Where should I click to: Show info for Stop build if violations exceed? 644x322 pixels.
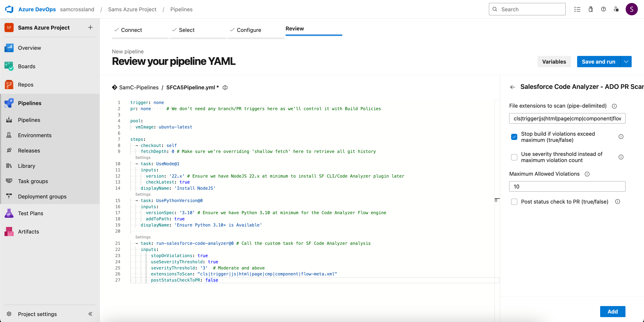tap(621, 137)
